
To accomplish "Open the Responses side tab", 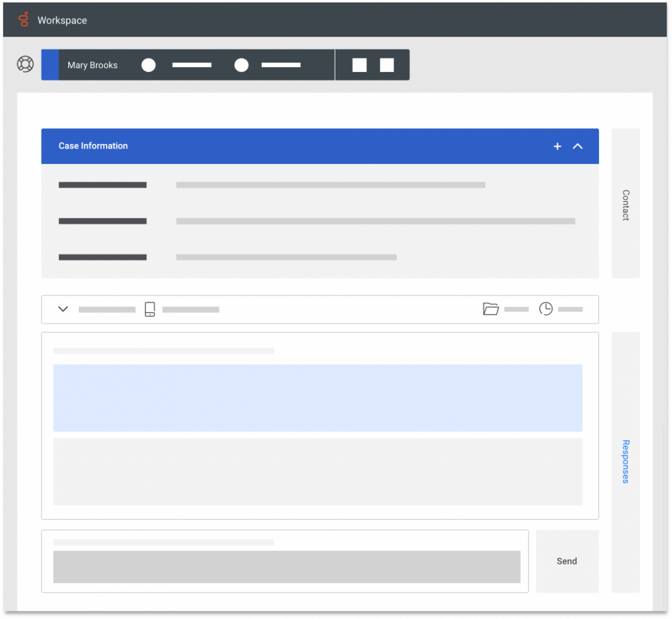I will [626, 461].
